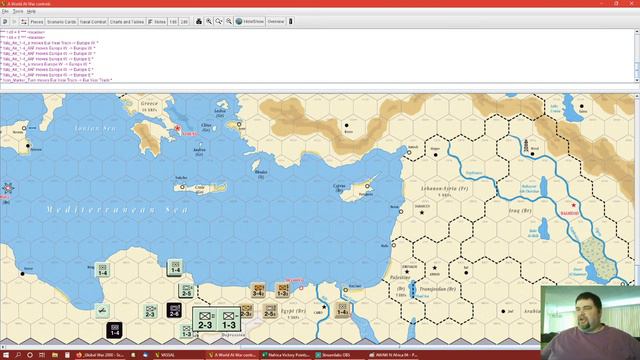Click the step forward arrow icon
The height and width of the screenshot is (360, 640).
14,22
